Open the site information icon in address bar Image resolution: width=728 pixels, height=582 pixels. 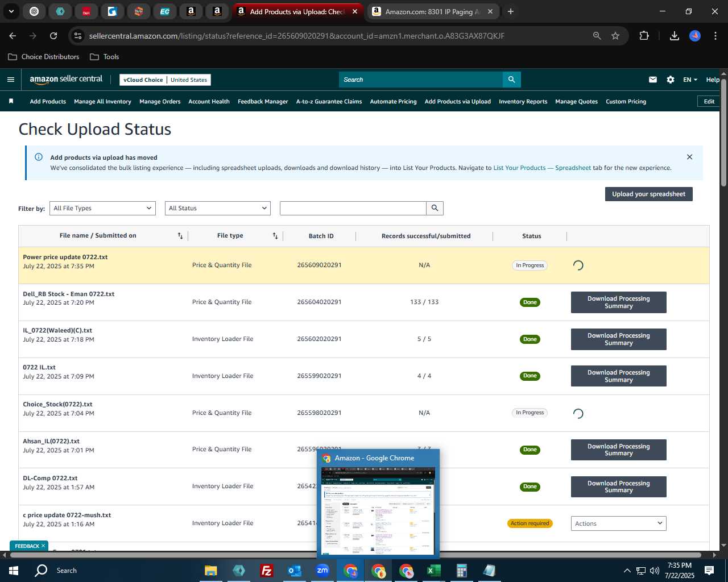pyautogui.click(x=78, y=36)
